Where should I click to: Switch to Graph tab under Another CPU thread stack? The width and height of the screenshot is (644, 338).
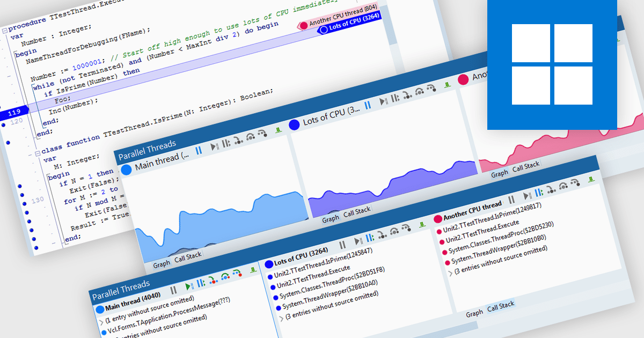click(474, 314)
